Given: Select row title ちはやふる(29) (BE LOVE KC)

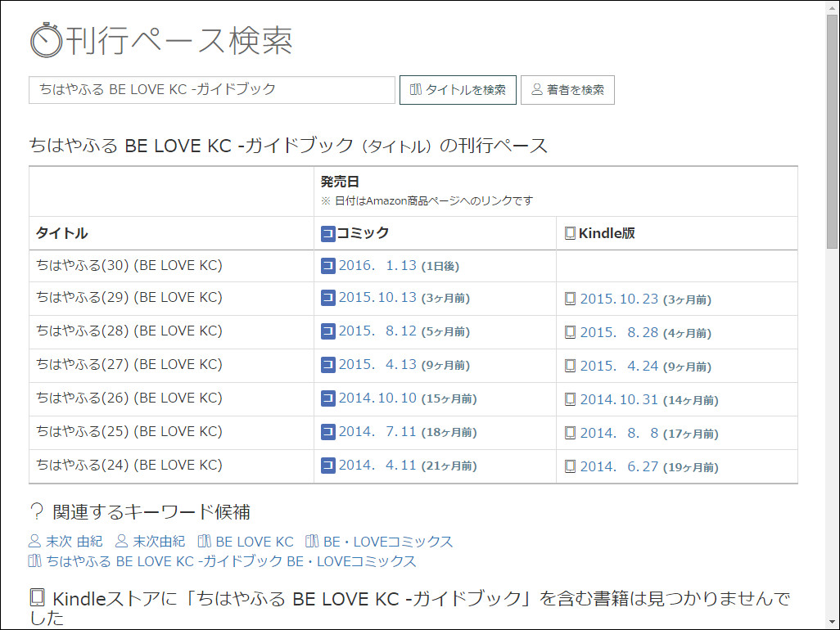Looking at the screenshot, I should 129,298.
